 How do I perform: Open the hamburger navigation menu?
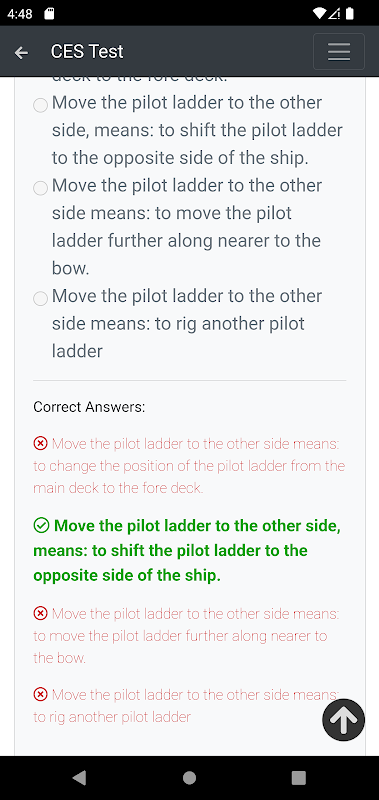pos(339,52)
